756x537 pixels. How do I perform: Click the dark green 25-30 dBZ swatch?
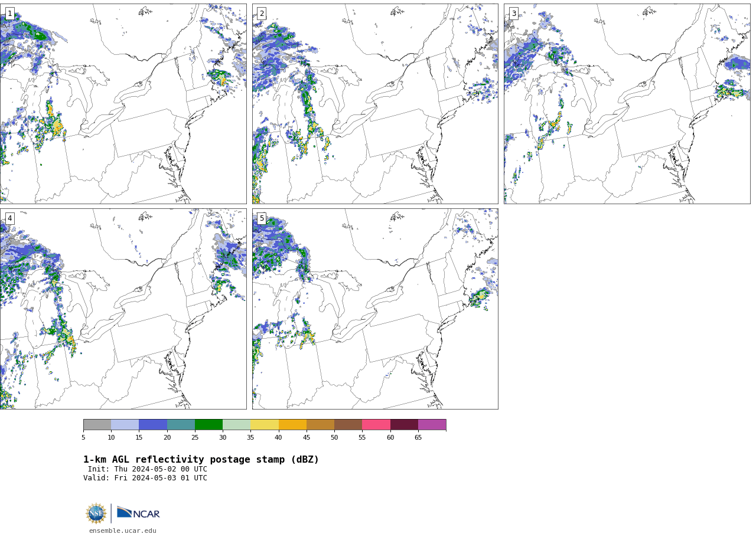click(208, 425)
